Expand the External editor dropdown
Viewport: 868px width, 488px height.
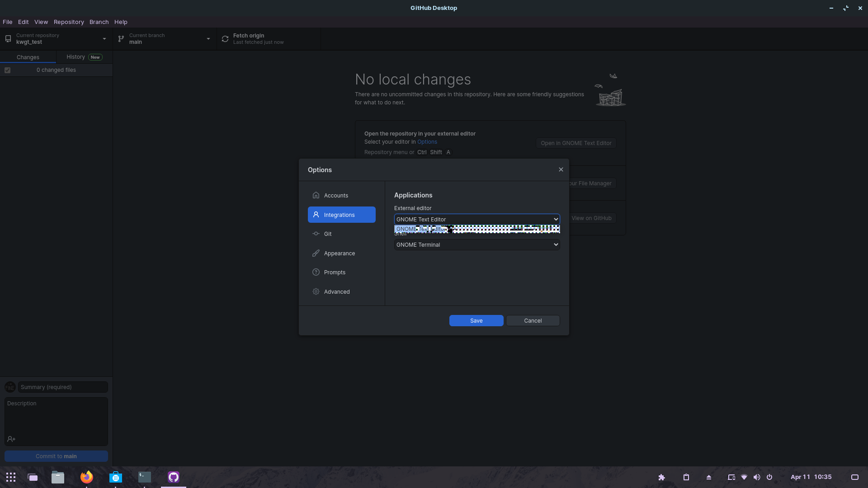point(476,219)
